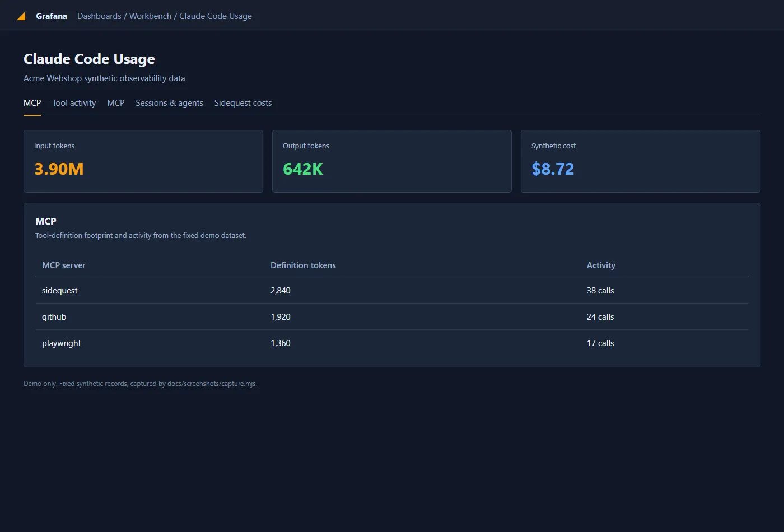Select the Output tokens 642K stat panel
The height and width of the screenshot is (532, 784).
point(392,161)
